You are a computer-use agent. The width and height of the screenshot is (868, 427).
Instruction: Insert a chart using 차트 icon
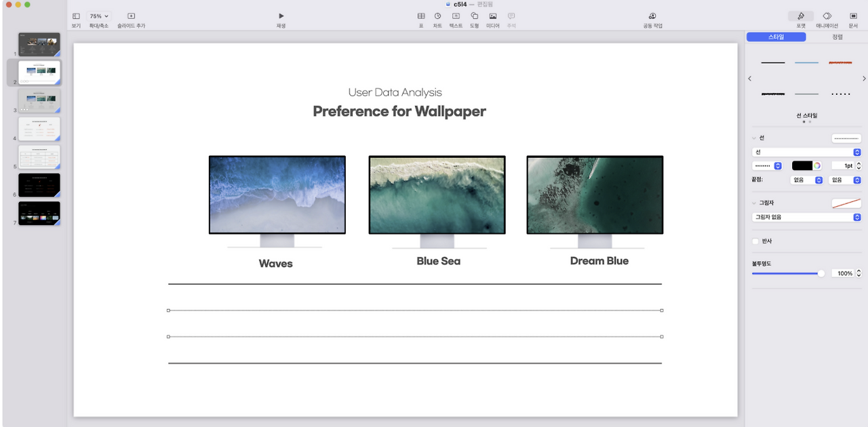point(438,16)
